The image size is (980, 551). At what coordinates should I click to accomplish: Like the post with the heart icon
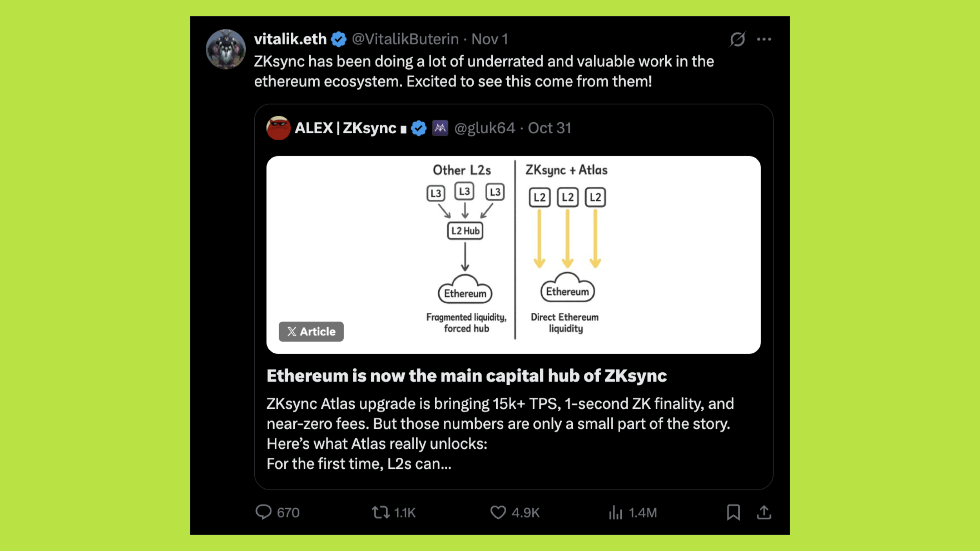click(499, 512)
